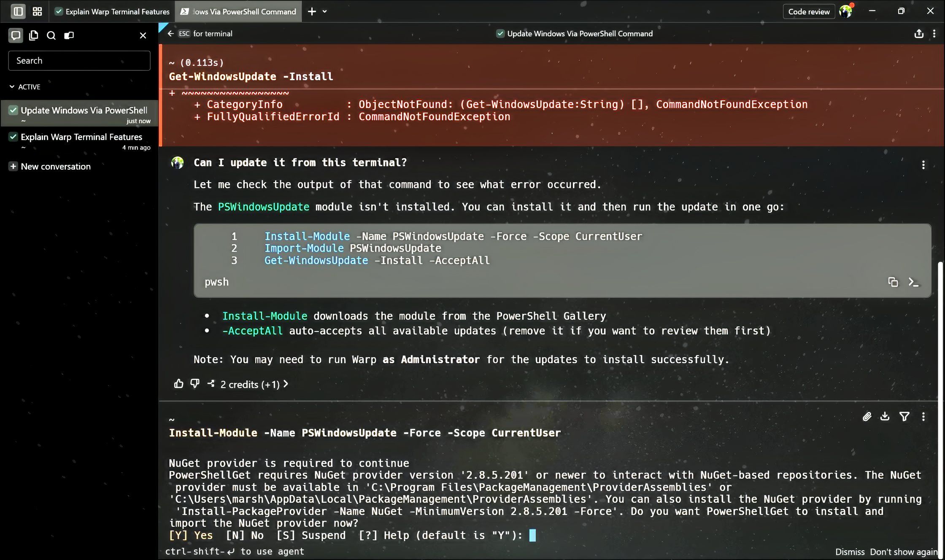Click the terminal prompt after Help default Y
This screenshot has height=560, width=945.
click(532, 535)
